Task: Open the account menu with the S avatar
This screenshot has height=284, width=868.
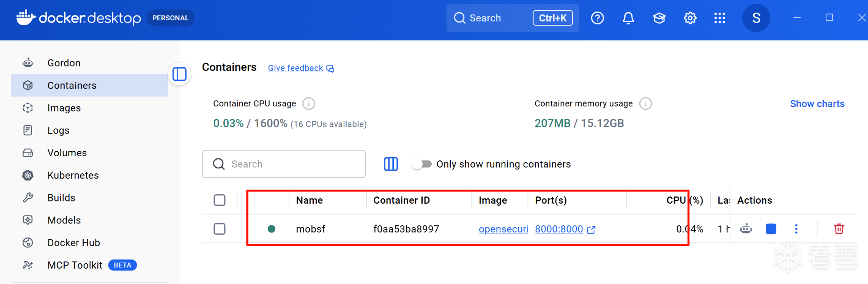Action: (x=756, y=18)
